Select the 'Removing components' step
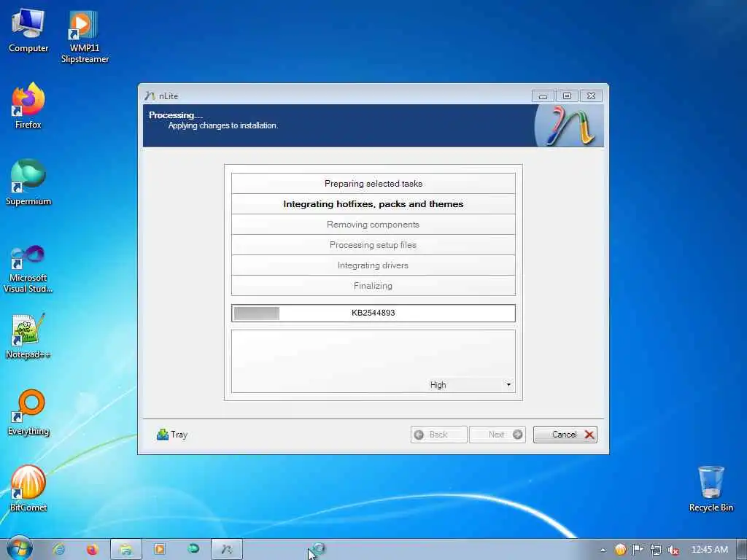The height and width of the screenshot is (560, 747). [373, 225]
